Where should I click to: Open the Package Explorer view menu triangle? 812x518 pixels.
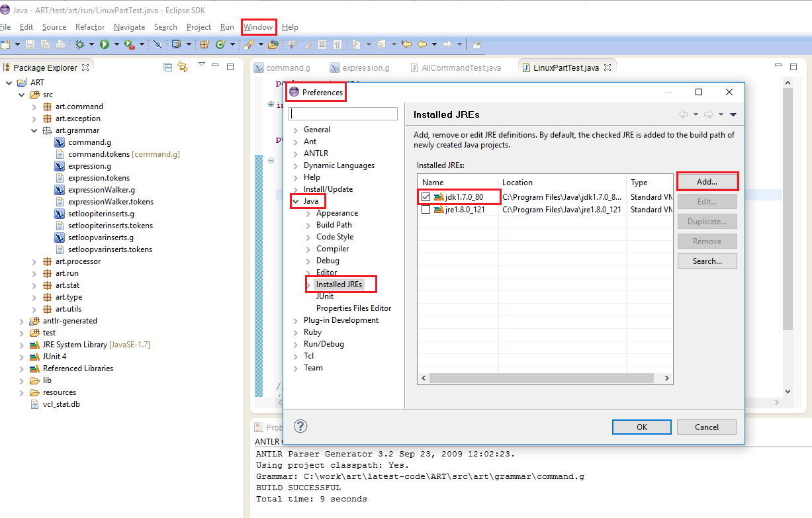coord(202,65)
